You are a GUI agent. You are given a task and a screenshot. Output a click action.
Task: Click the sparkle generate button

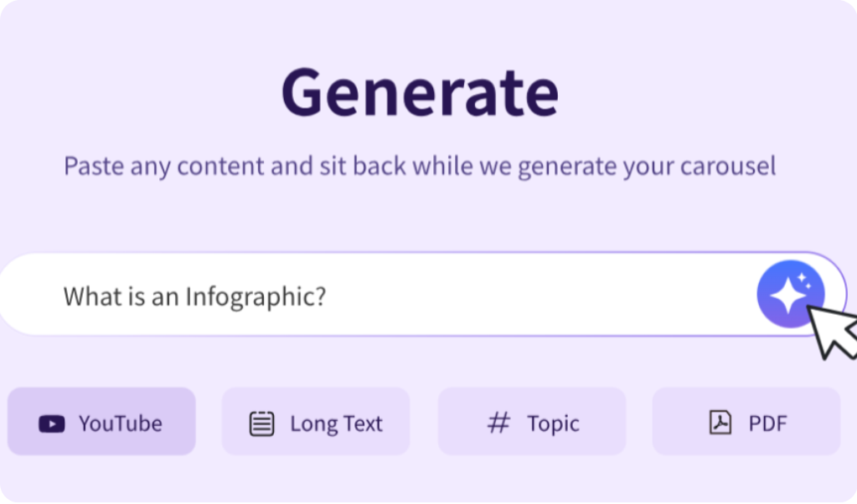pos(790,294)
